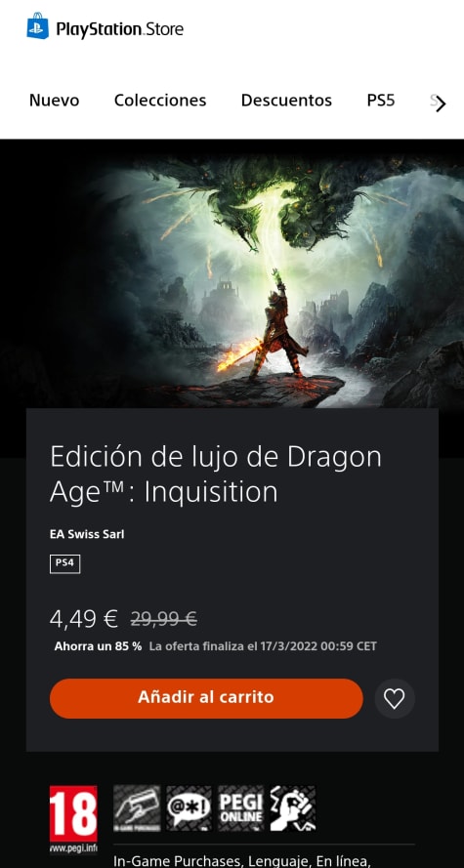Click the PS4 platform badge
The height and width of the screenshot is (868, 464).
click(64, 564)
